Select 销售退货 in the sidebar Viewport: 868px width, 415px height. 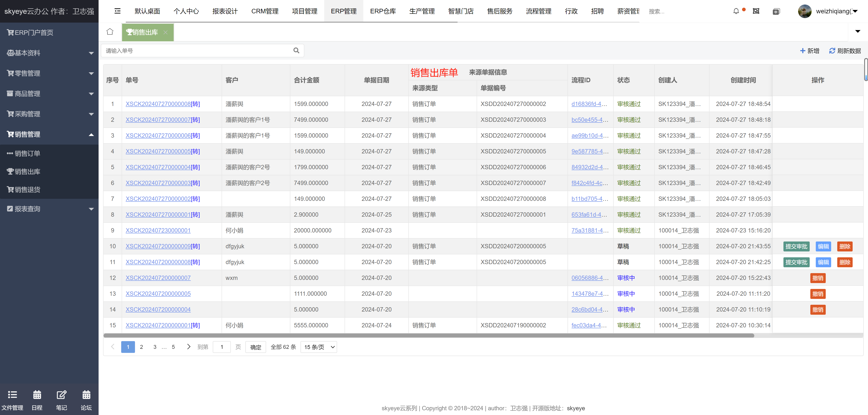tap(27, 190)
